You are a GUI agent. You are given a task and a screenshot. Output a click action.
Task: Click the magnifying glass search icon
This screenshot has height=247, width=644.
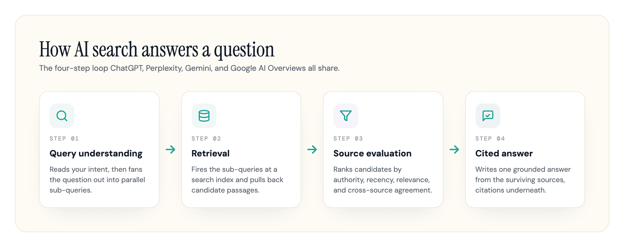click(x=62, y=116)
